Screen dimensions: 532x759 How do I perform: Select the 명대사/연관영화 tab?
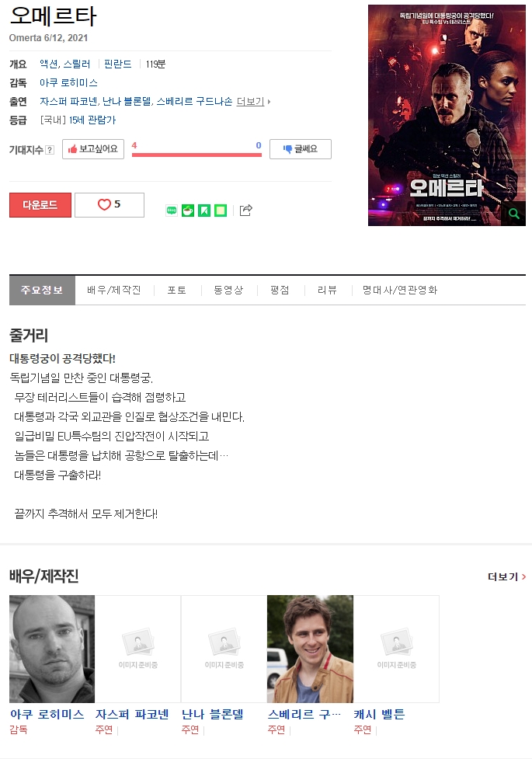(400, 290)
